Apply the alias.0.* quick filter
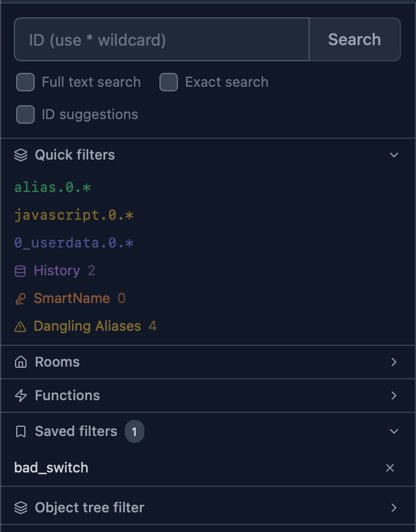Screen dimensions: 416x532 [53, 187]
